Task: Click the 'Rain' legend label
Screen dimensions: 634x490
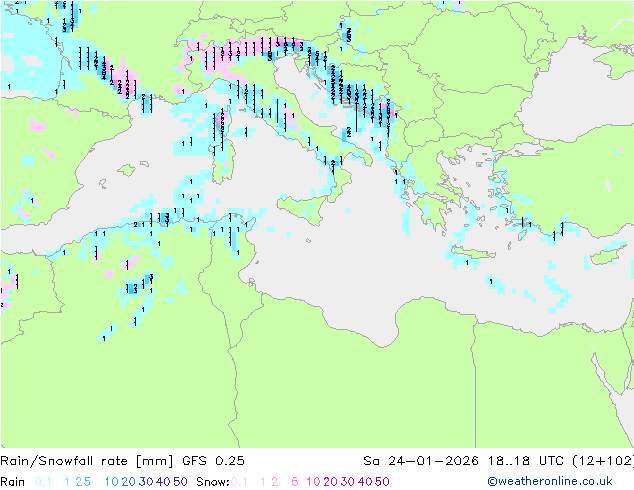Action: point(13,482)
